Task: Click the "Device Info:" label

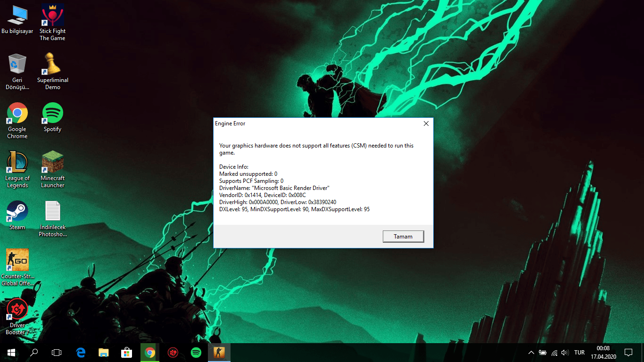Action: click(234, 167)
